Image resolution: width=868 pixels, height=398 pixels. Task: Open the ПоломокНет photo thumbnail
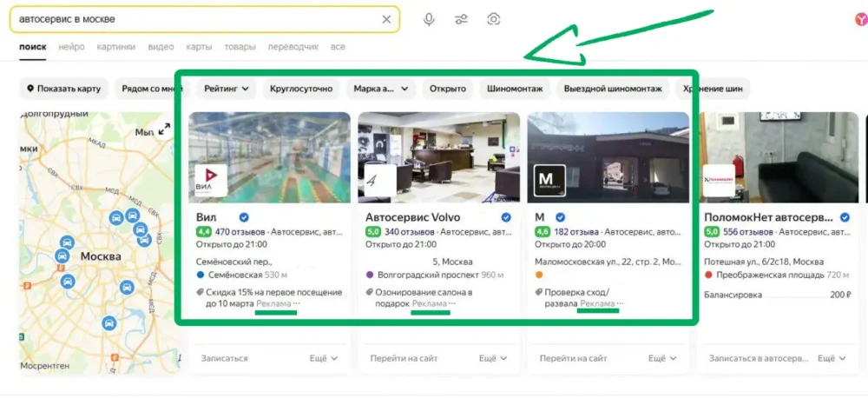point(778,157)
